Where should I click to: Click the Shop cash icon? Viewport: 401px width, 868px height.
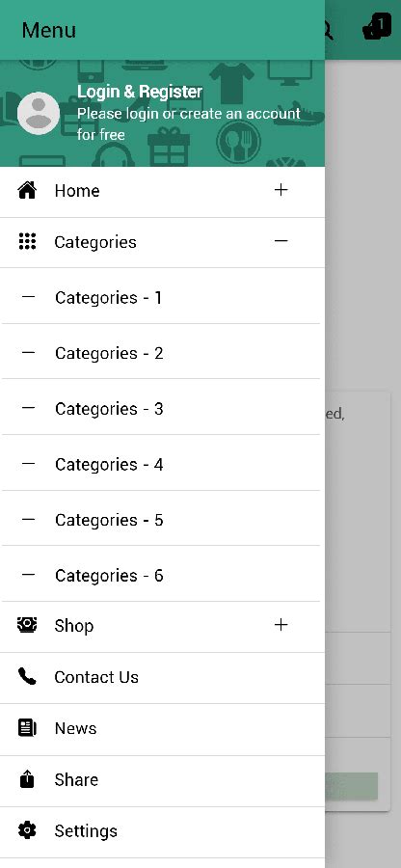(x=27, y=625)
